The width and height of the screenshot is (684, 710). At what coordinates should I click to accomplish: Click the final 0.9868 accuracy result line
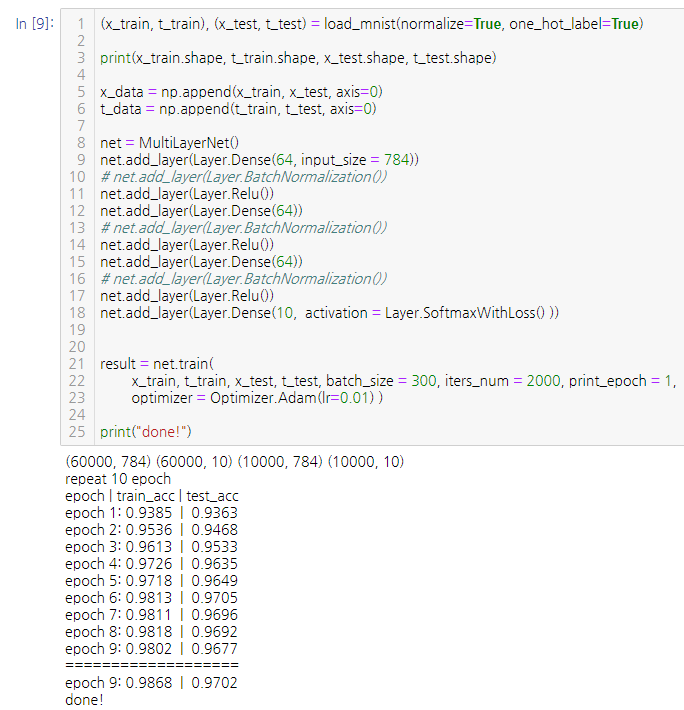point(151,682)
